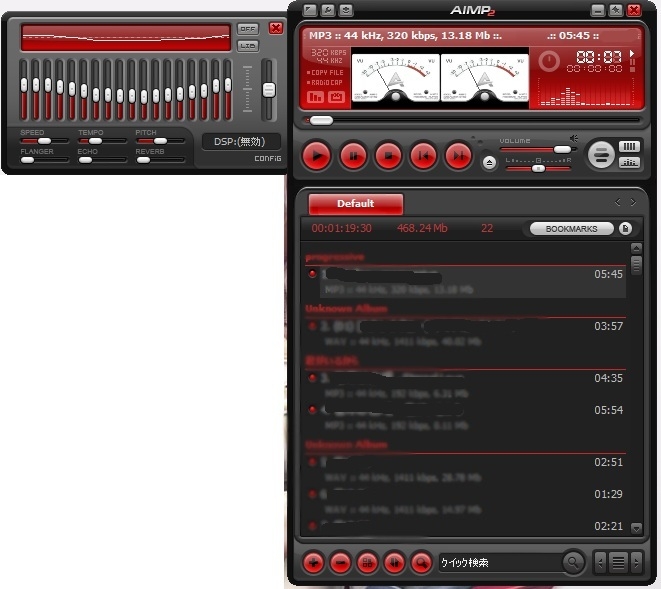Viewport: 661px width, 589px height.
Task: Click the grey magnifier icon beside the search field
Action: tap(573, 562)
